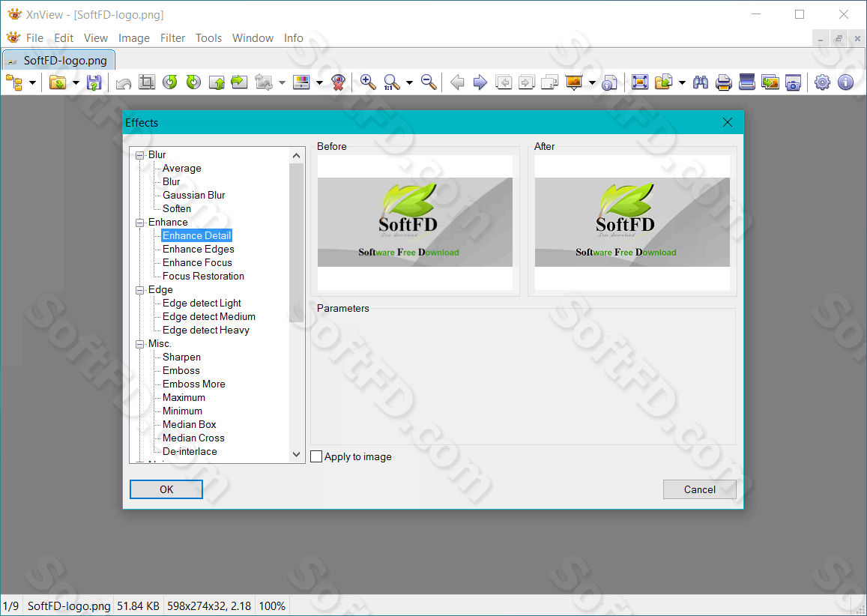Start the slideshow projector icon
This screenshot has width=867, height=616.
[x=574, y=83]
